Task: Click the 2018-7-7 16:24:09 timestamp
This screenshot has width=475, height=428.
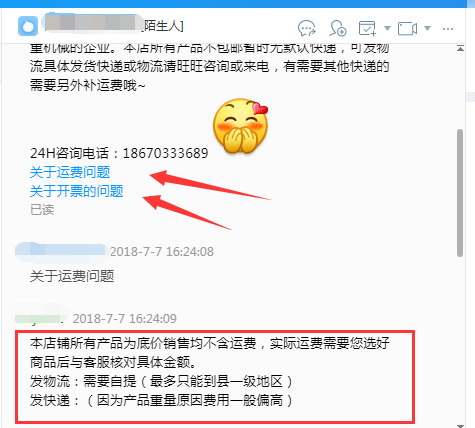Action: pyautogui.click(x=125, y=319)
